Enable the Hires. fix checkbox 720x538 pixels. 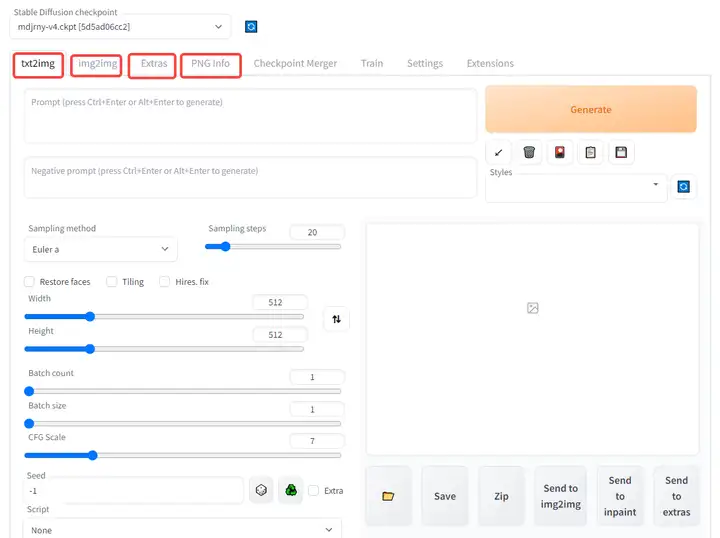click(164, 281)
